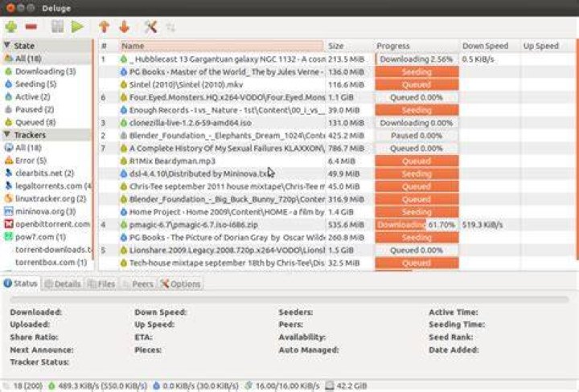Click pmagic Downloading 61.70% progress bar
Image resolution: width=579 pixels, height=392 pixels.
point(417,225)
